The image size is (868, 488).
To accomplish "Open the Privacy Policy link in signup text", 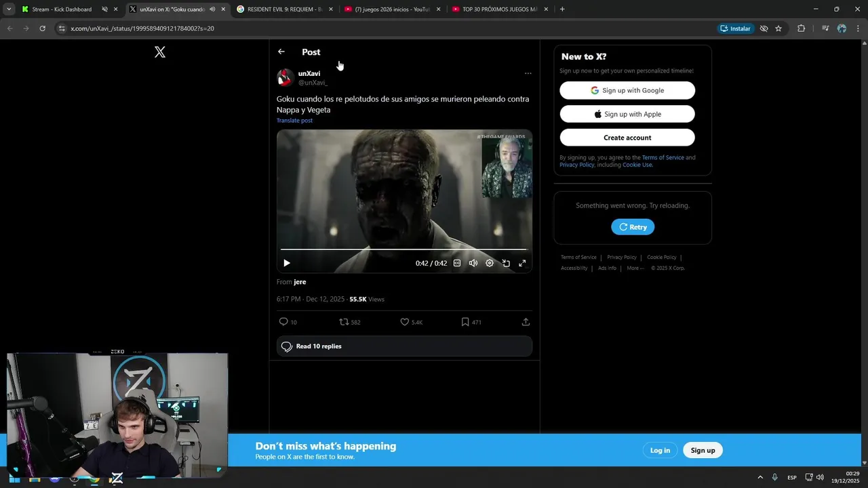I will tap(577, 165).
